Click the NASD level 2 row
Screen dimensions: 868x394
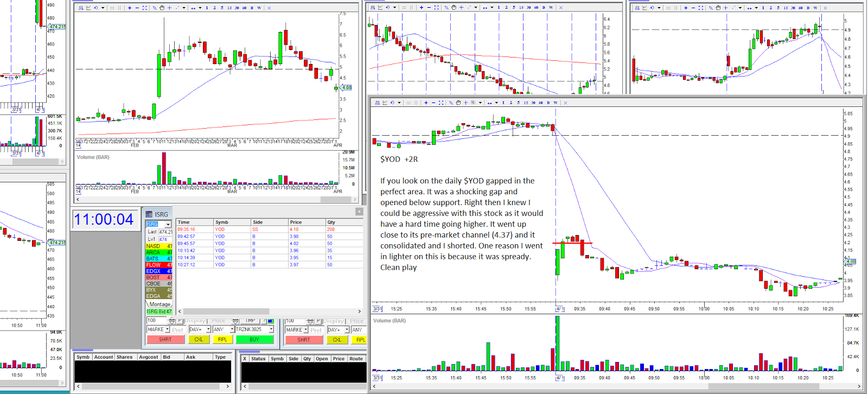pos(159,246)
